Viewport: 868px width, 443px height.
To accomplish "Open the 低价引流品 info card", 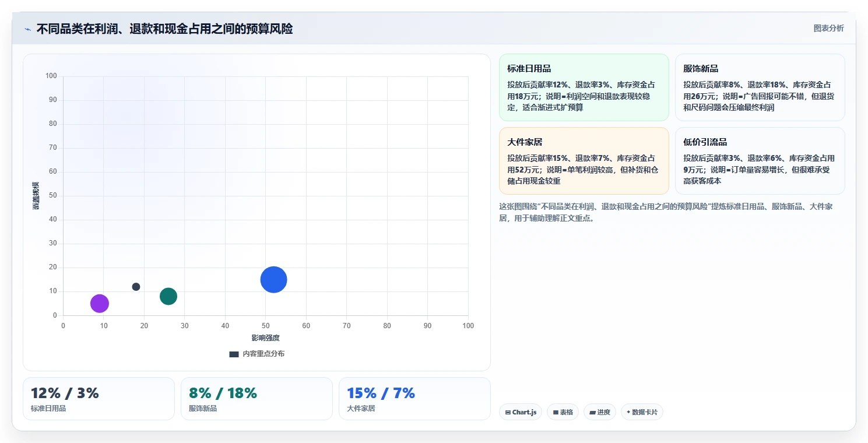I will pos(760,161).
